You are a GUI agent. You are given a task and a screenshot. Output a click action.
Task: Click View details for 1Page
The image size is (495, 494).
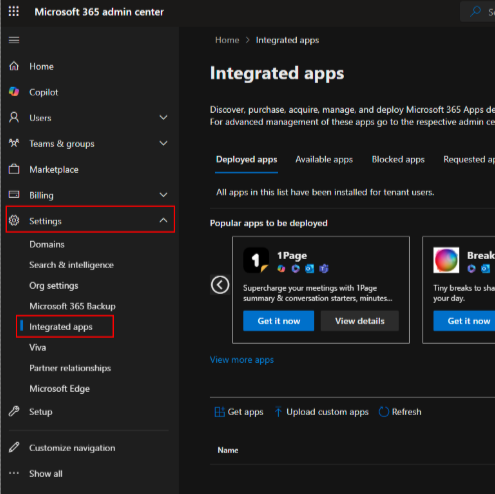coord(360,321)
